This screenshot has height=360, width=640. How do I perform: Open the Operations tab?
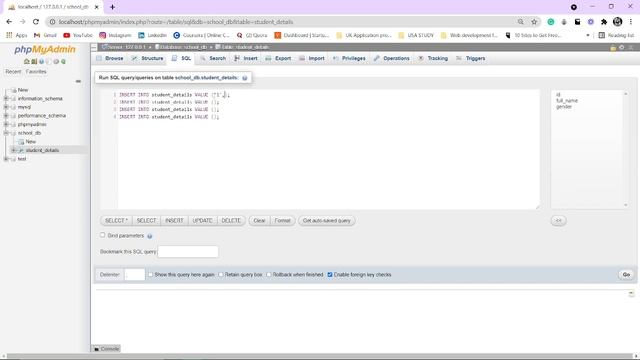(392, 58)
